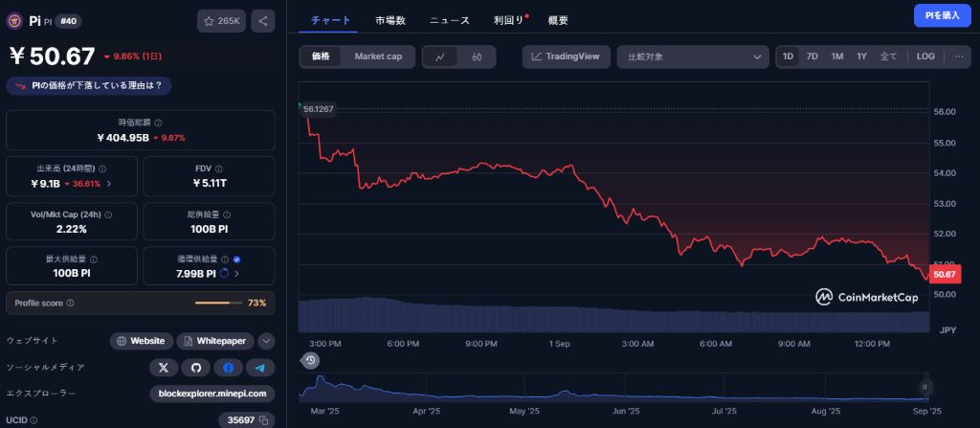Click circulating supply progress ring icon
The width and height of the screenshot is (980, 428).
coord(225,274)
